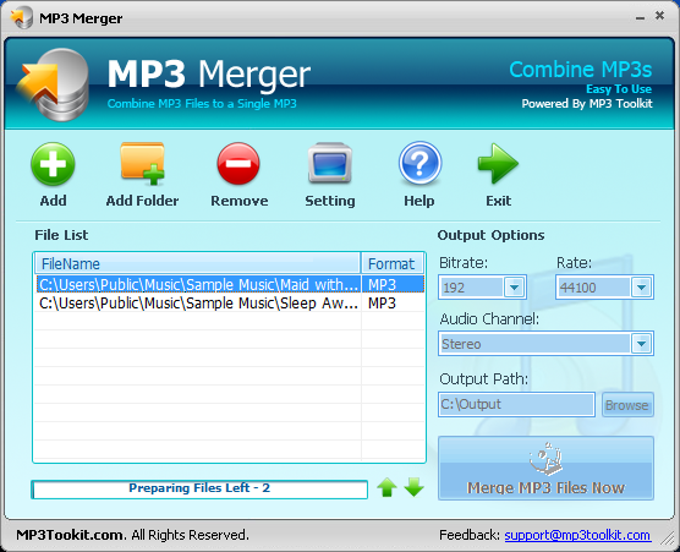Open the support@mp3toolkit.com feedback link

(577, 535)
